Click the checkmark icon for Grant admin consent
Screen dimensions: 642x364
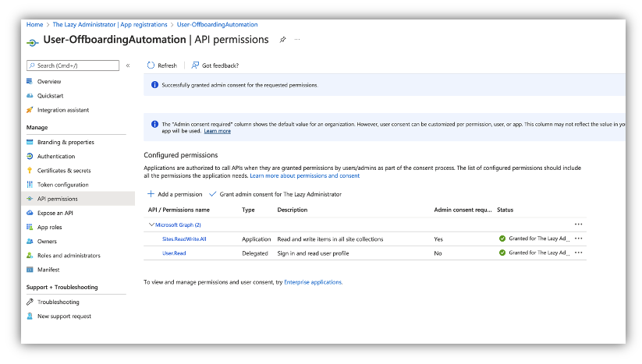[x=212, y=194]
